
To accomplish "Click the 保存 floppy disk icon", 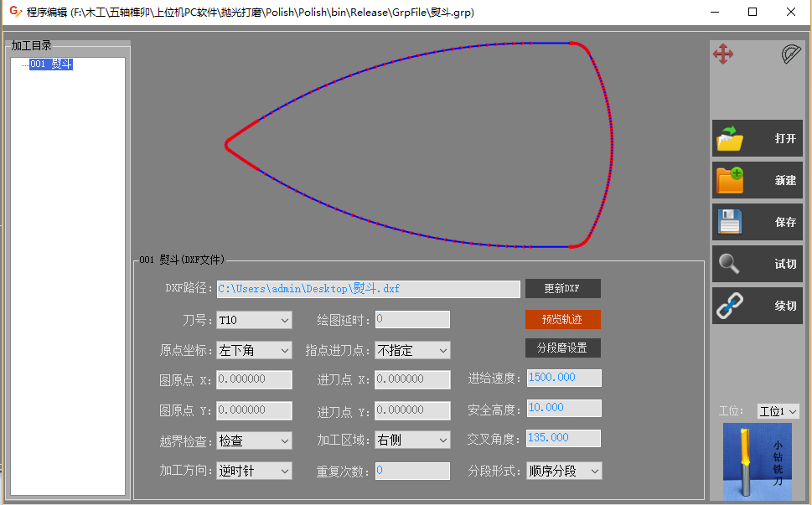I will tap(730, 223).
